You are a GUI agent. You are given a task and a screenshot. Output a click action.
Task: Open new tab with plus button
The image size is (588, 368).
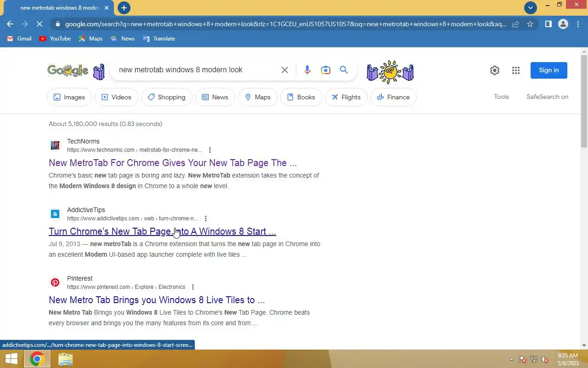coord(124,8)
